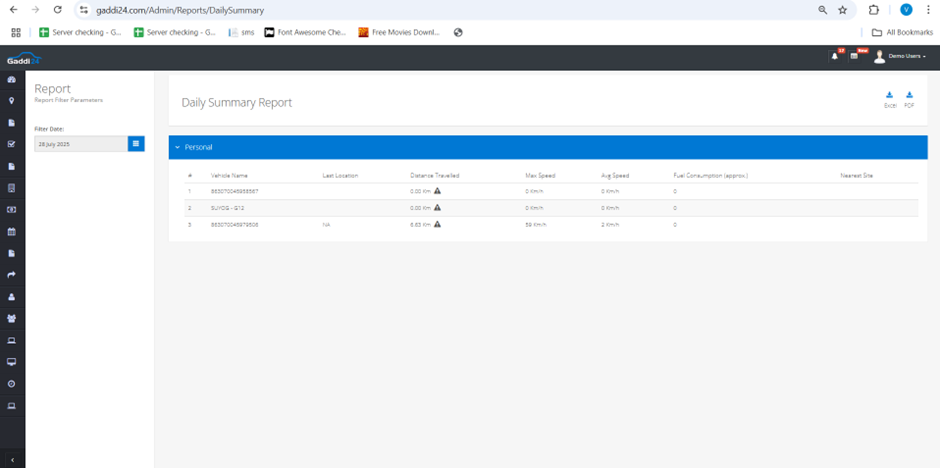Open the dashboard gauge icon in sidebar
940x468 pixels.
coord(11,79)
